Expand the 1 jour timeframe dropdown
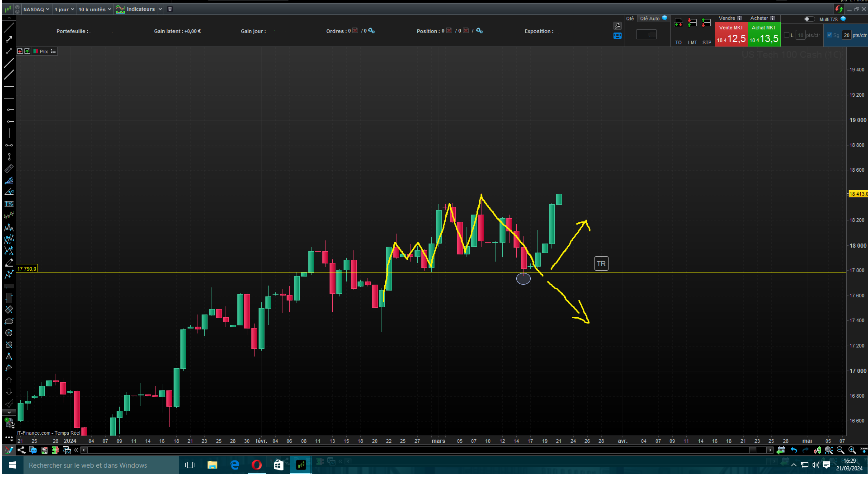The width and height of the screenshot is (868, 488). (64, 9)
